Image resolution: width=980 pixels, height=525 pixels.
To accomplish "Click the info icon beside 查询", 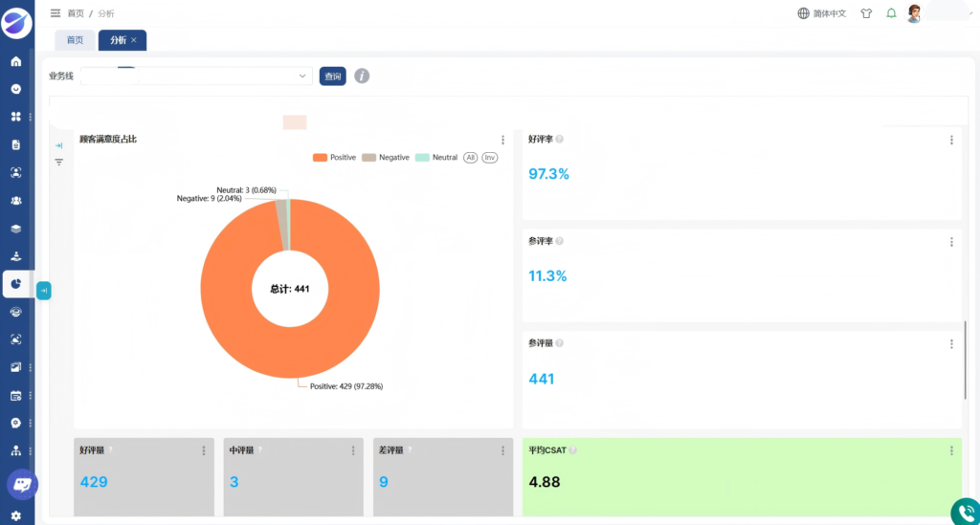I will [x=362, y=77].
